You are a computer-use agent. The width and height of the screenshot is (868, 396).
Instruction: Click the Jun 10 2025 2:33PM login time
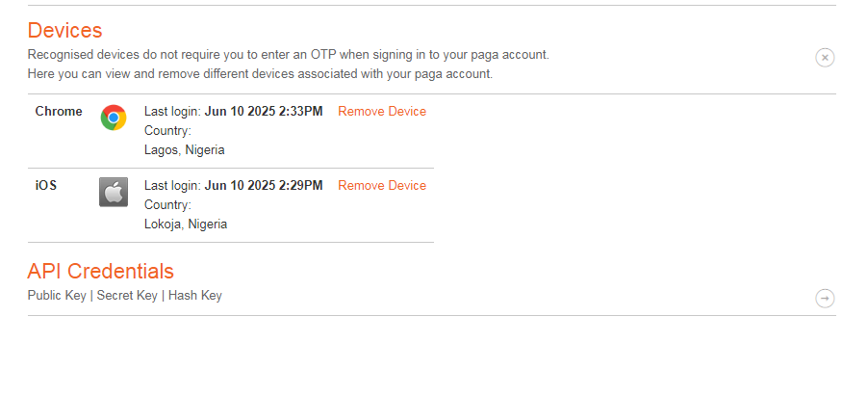(264, 112)
